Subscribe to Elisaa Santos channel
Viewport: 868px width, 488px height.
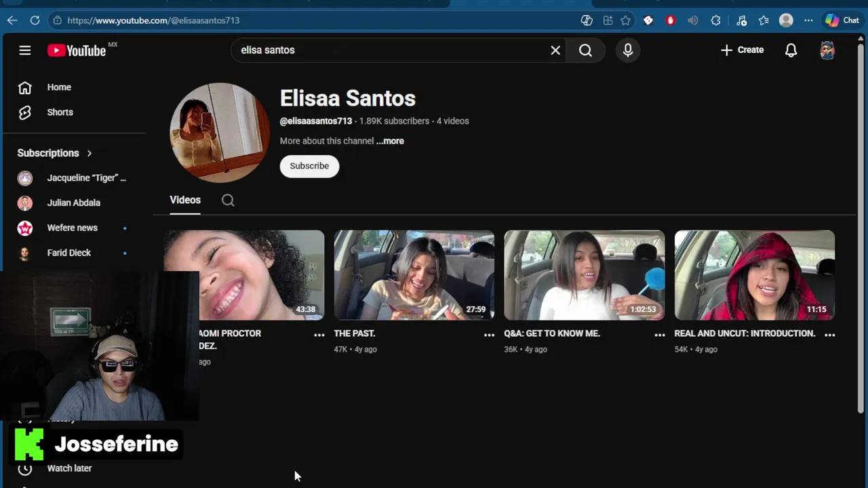[309, 166]
